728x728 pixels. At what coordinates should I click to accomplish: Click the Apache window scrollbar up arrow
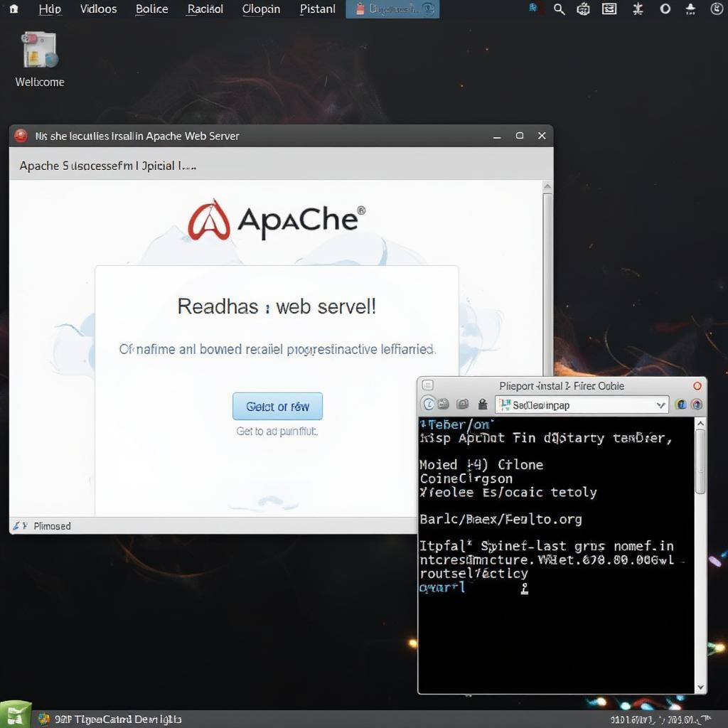click(547, 187)
